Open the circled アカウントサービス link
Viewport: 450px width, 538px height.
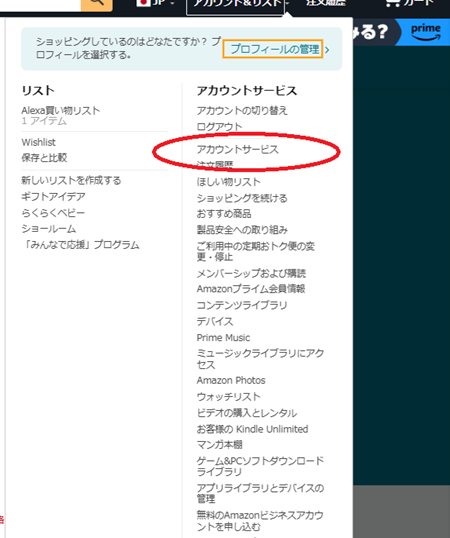237,150
